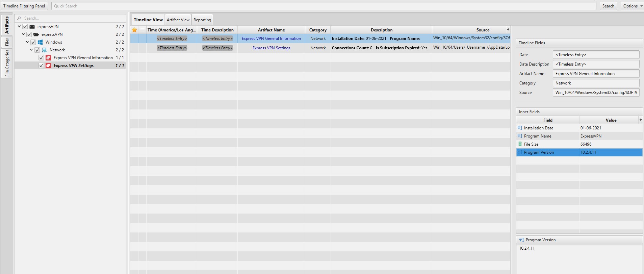Viewport: 644px width, 274px height.
Task: Click the red ExpressVPN icon for General Information
Action: coord(48,58)
